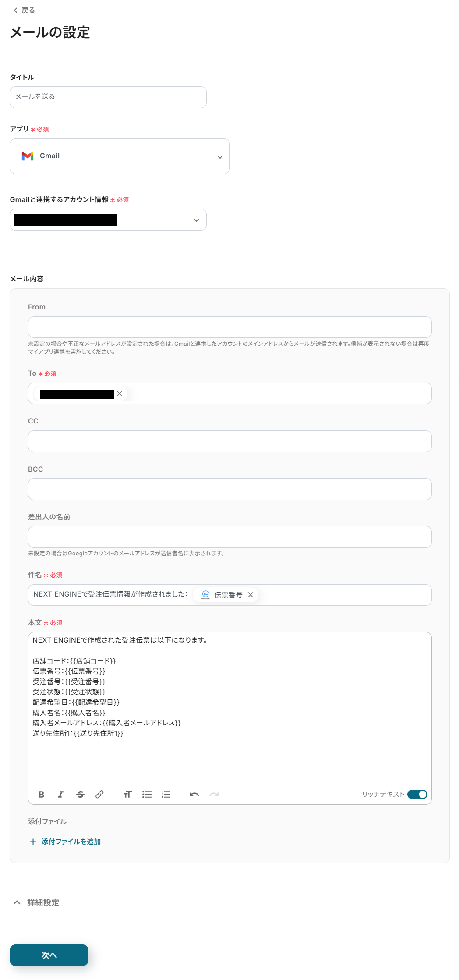
Task: Apply italic formatting in body editor
Action: (x=60, y=795)
